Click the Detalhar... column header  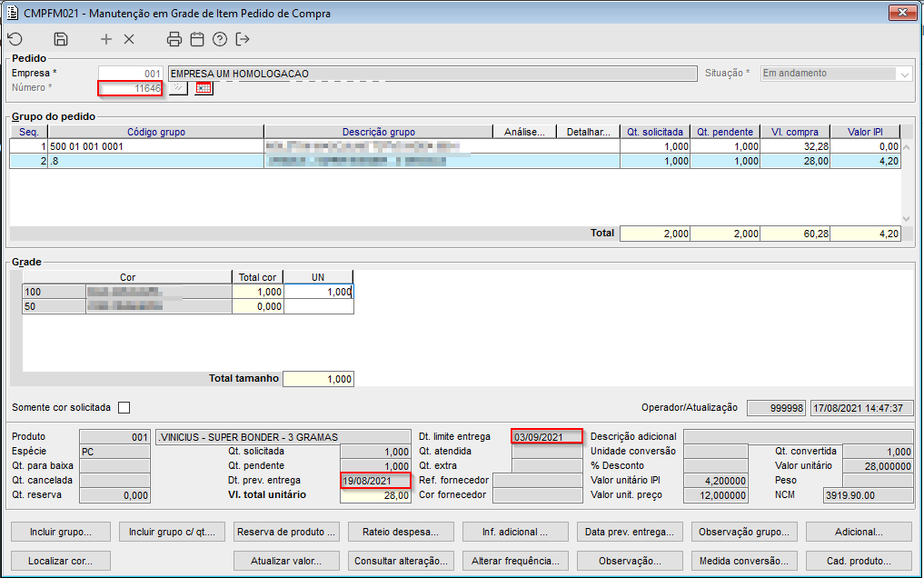(x=588, y=132)
